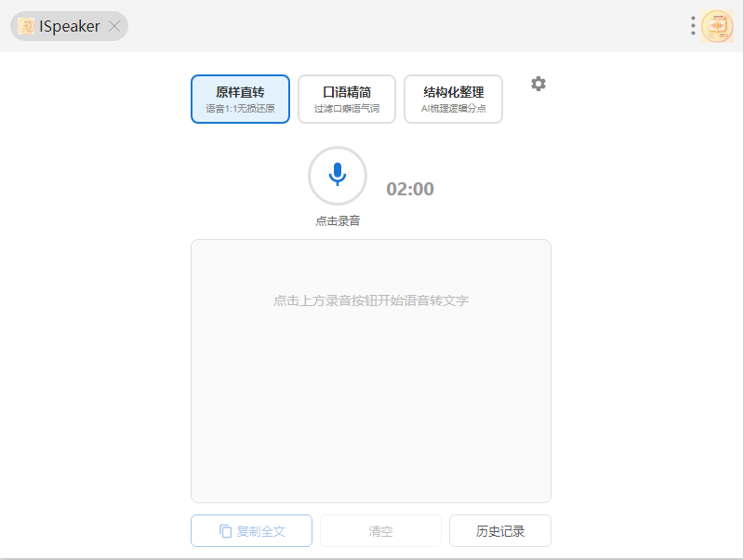744x560 pixels.
Task: Close the ISpeaker tab with X
Action: [114, 26]
